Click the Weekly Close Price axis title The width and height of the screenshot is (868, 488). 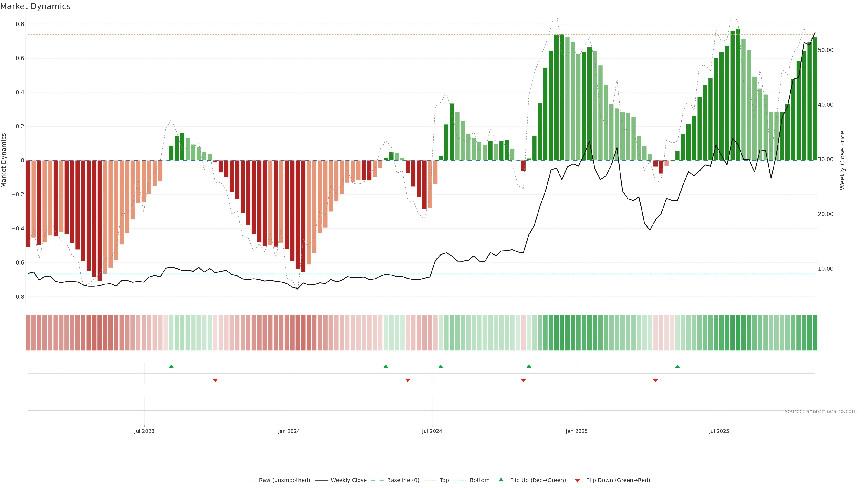842,160
